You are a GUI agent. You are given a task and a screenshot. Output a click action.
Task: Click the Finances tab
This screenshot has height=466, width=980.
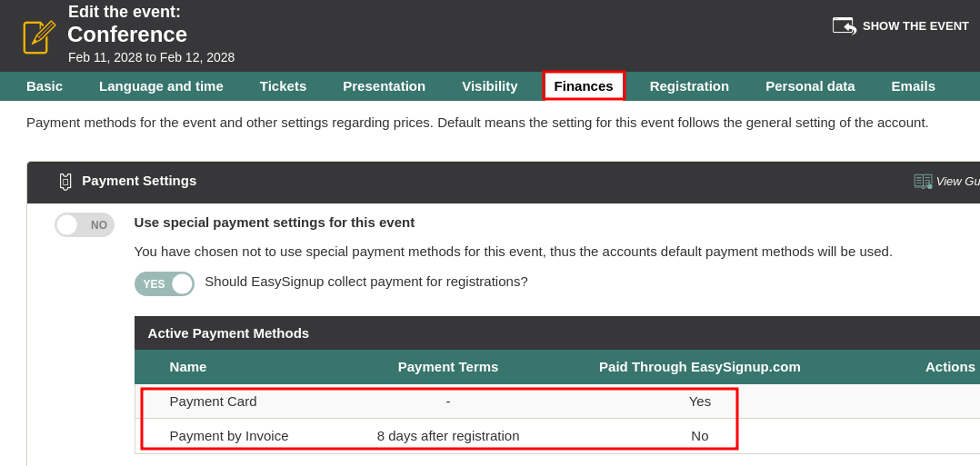(x=584, y=86)
